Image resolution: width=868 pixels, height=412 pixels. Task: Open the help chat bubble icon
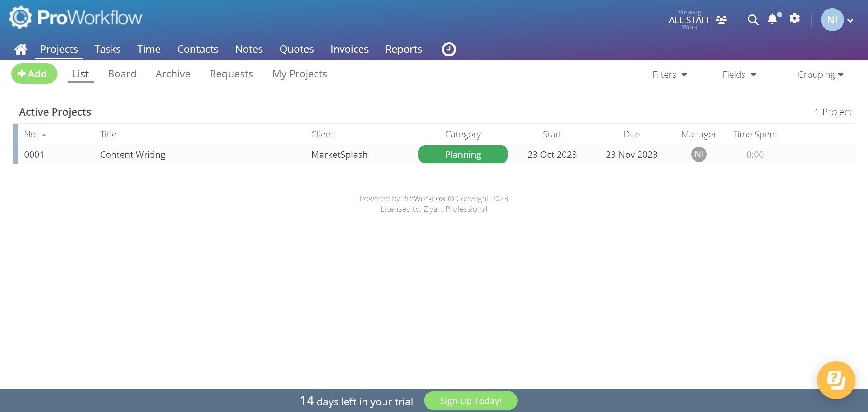pos(836,380)
